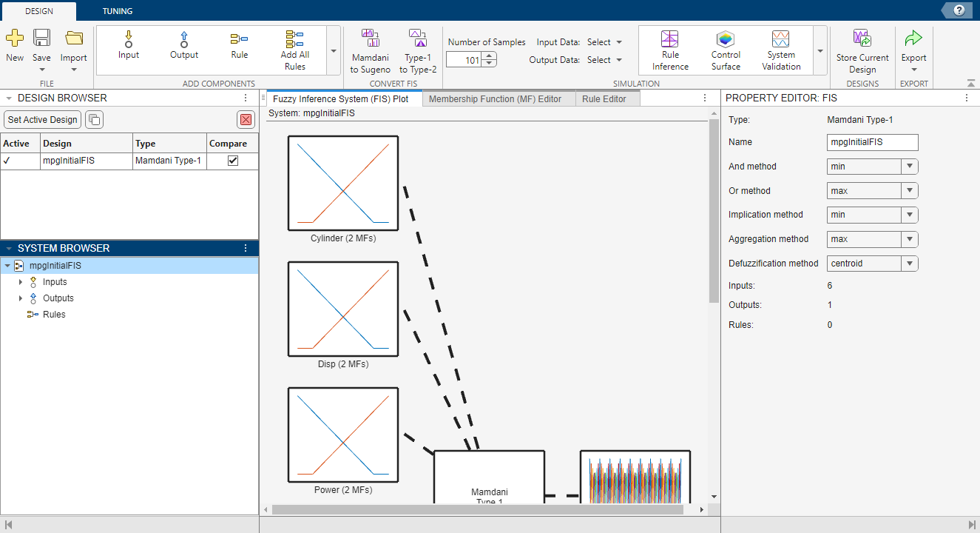The width and height of the screenshot is (980, 533).
Task: Open the help button
Action: 958,10
